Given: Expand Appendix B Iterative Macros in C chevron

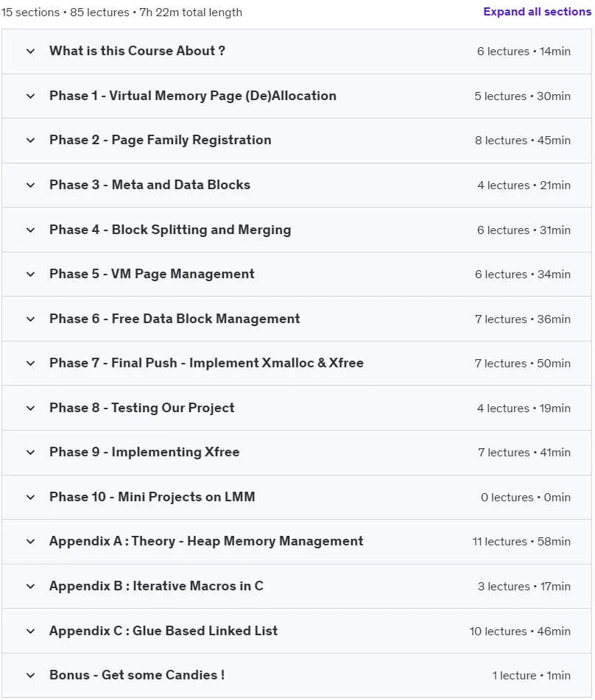Looking at the screenshot, I should (x=30, y=586).
